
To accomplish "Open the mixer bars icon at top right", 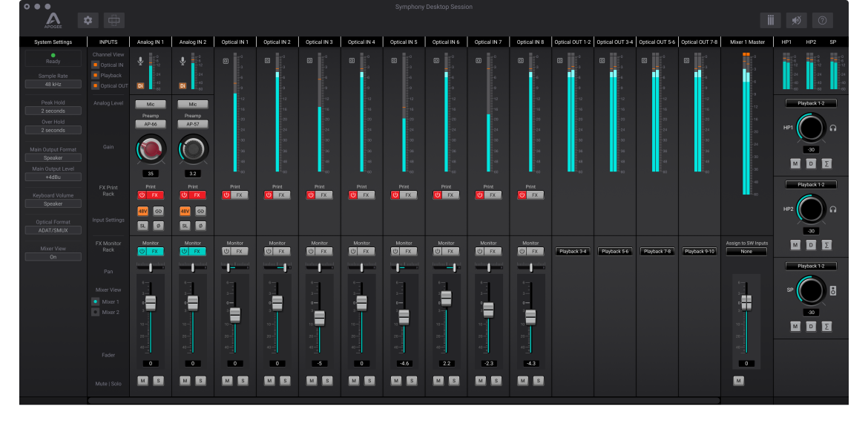I will (770, 21).
